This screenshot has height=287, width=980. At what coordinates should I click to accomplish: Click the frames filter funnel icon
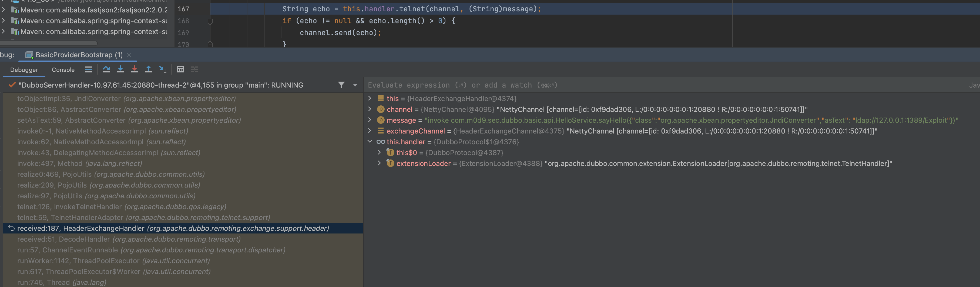(x=341, y=85)
